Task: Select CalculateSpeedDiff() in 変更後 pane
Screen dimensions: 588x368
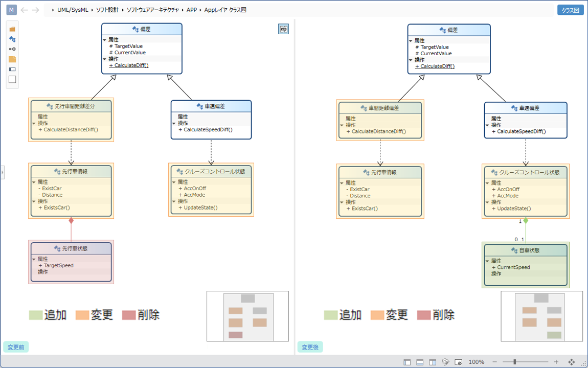Action: pyautogui.click(x=519, y=131)
